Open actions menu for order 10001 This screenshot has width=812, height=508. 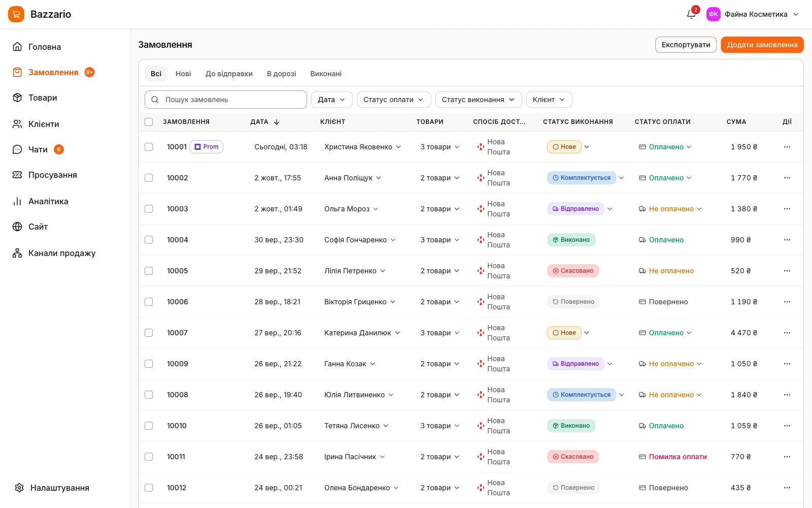point(787,147)
